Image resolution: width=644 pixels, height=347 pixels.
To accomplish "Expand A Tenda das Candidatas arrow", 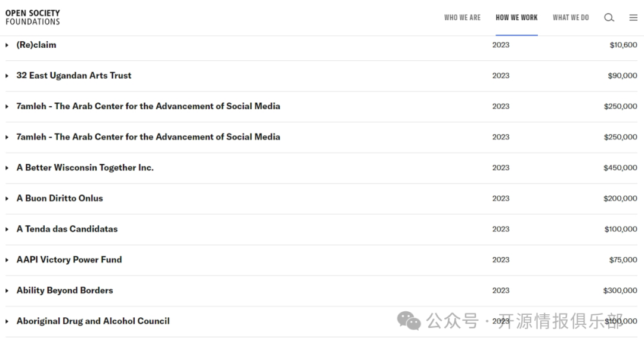I will [x=7, y=230].
